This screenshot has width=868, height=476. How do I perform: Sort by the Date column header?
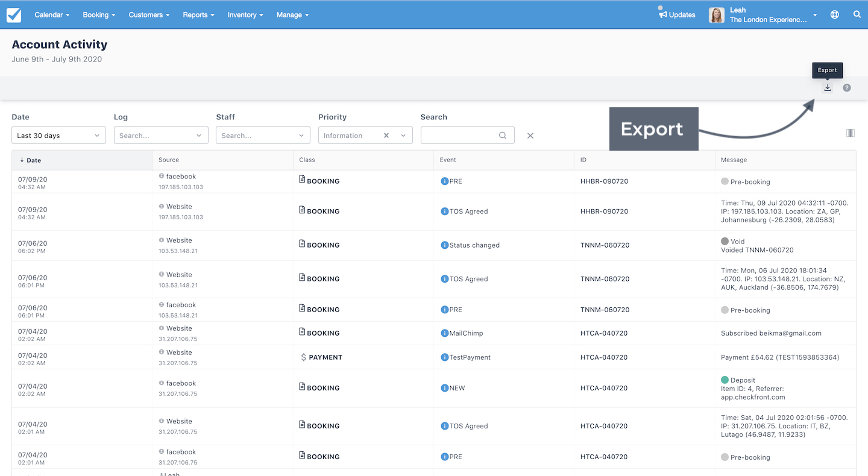pos(82,160)
